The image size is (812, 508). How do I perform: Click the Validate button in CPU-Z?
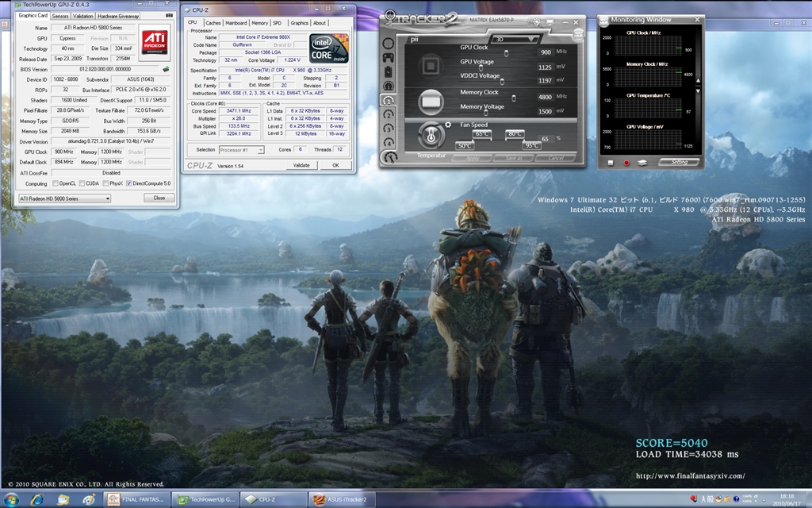(x=301, y=165)
